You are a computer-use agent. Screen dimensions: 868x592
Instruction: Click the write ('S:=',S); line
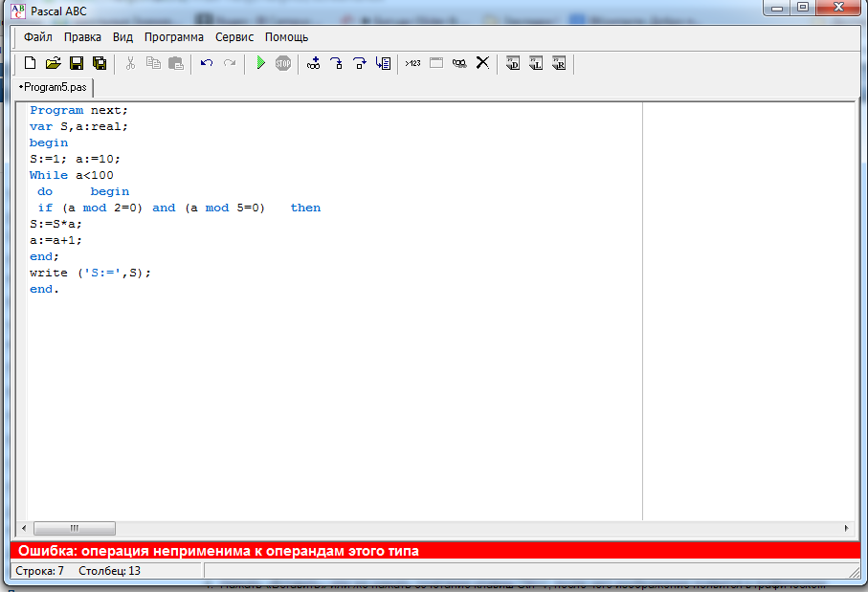coord(90,273)
